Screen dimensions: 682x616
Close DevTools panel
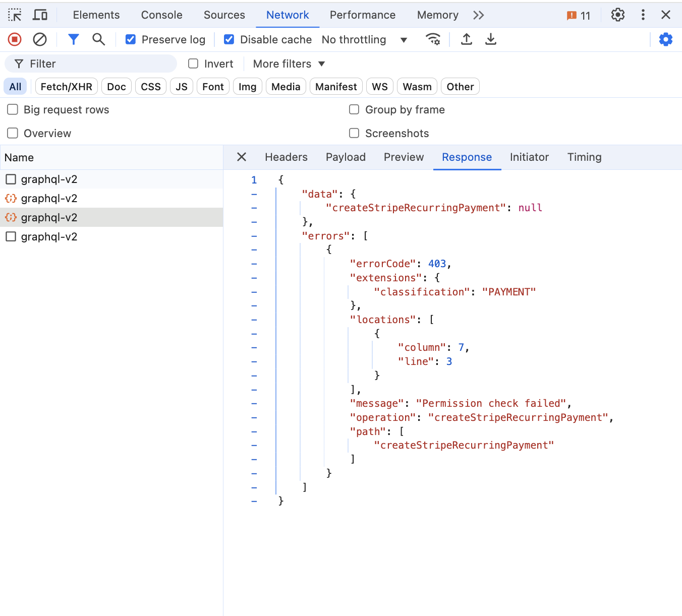click(666, 15)
